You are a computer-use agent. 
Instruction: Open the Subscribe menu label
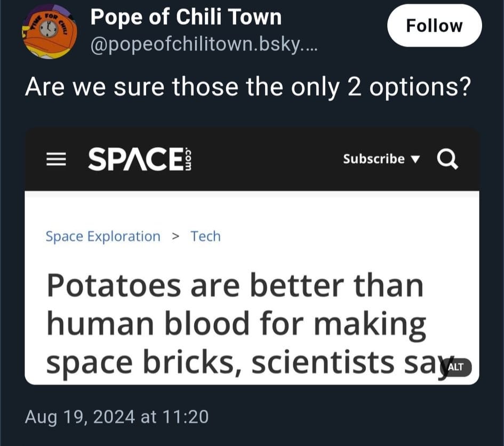point(374,159)
